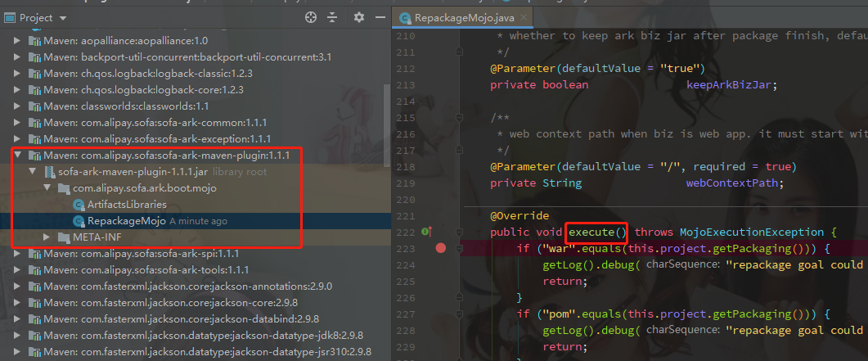This screenshot has height=361, width=868.
Task: Close the RepackageMojo.java tab
Action: coord(524,18)
